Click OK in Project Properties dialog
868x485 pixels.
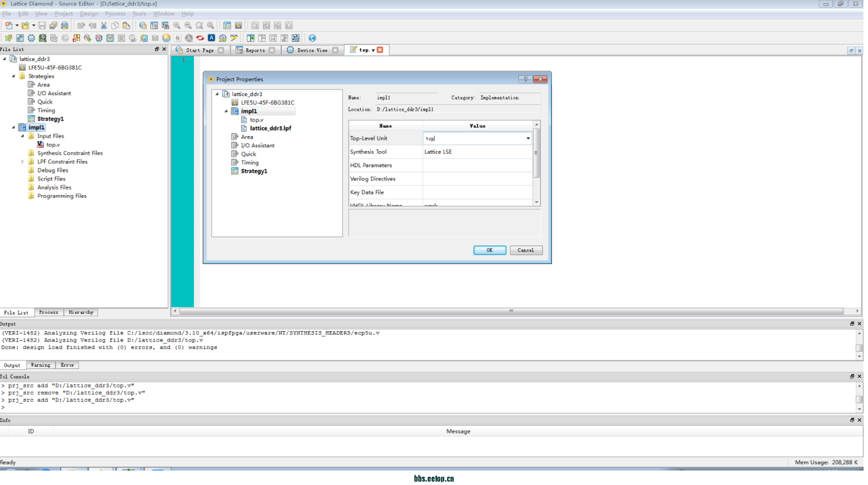tap(490, 251)
